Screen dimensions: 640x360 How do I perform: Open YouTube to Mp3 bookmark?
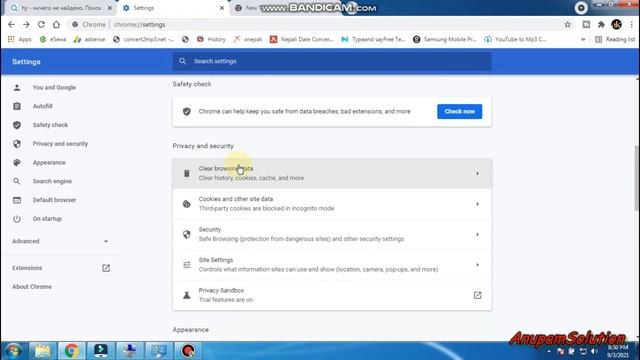pos(515,39)
